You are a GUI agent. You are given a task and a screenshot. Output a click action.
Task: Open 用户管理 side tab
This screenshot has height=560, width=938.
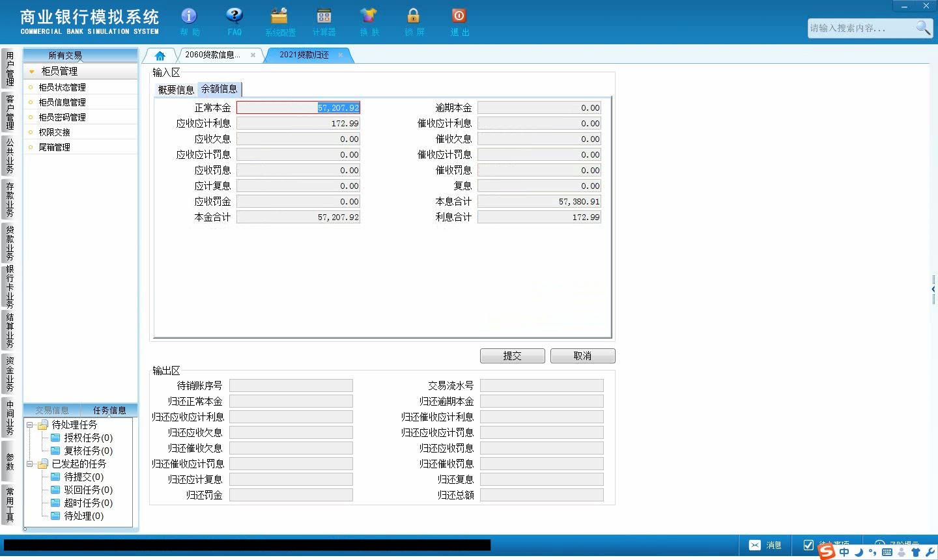[x=9, y=69]
